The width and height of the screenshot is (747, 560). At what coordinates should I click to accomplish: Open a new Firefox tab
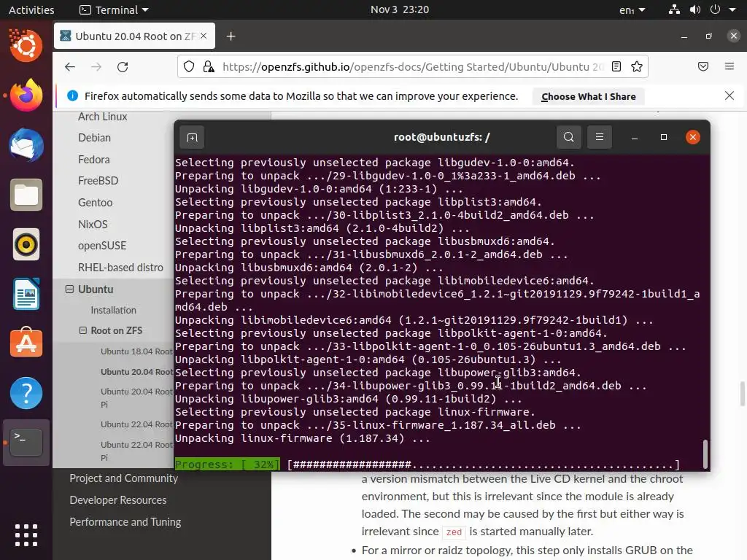(231, 36)
